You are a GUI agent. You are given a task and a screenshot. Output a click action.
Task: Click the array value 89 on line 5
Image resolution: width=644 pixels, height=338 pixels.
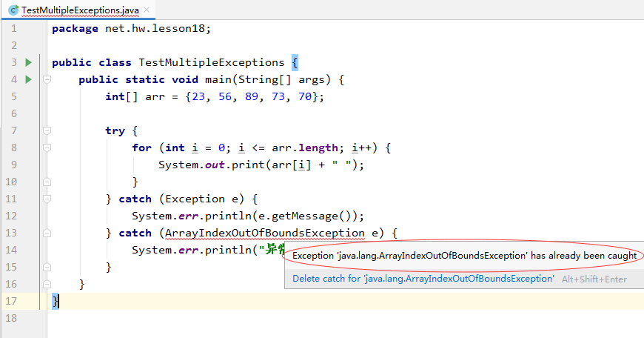click(252, 96)
